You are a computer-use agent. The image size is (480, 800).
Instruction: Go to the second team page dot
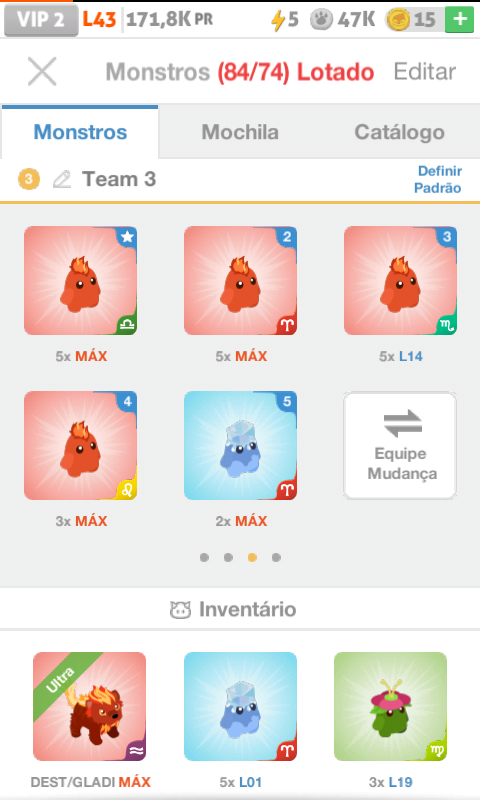tap(229, 557)
